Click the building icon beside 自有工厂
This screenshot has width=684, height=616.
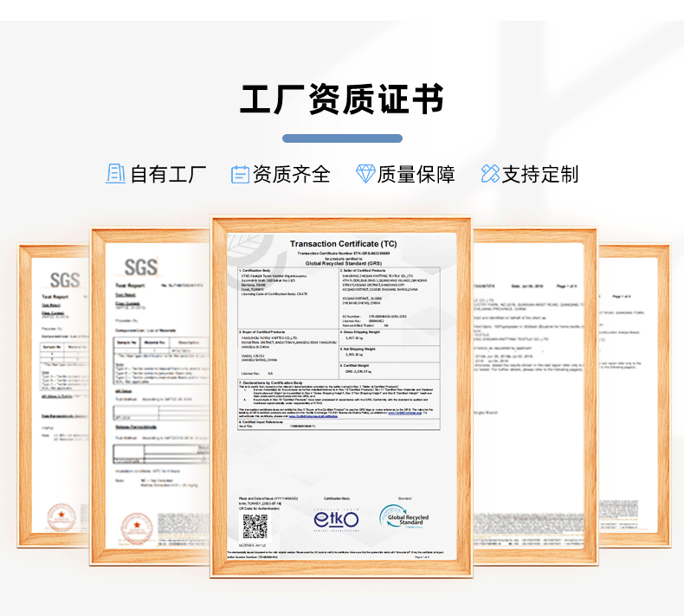[115, 174]
